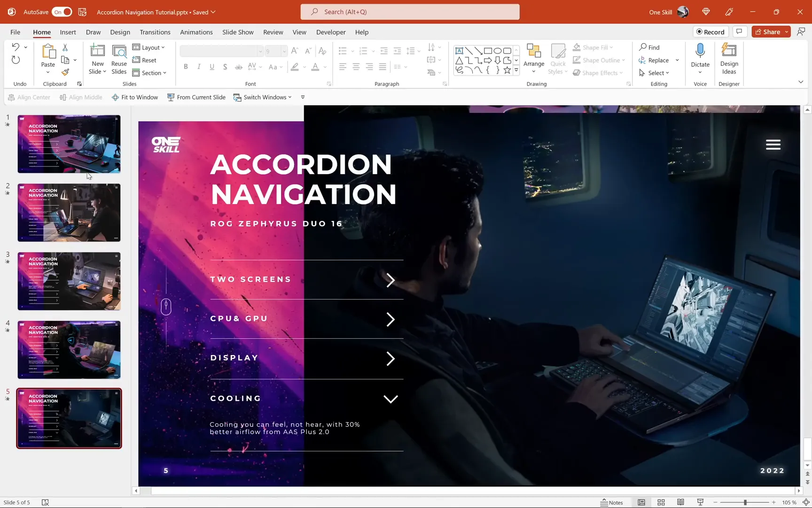Click Reset slide button
This screenshot has width=812, height=508.
(144, 60)
